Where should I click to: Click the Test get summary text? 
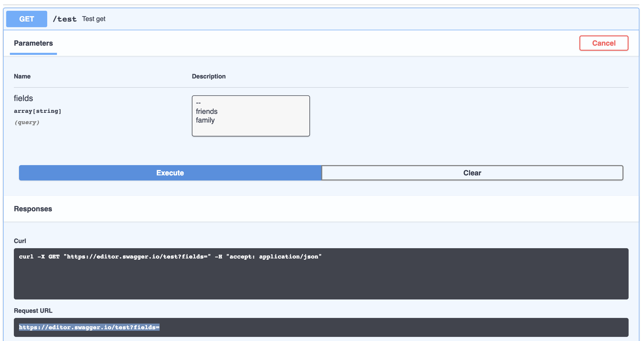pos(93,18)
